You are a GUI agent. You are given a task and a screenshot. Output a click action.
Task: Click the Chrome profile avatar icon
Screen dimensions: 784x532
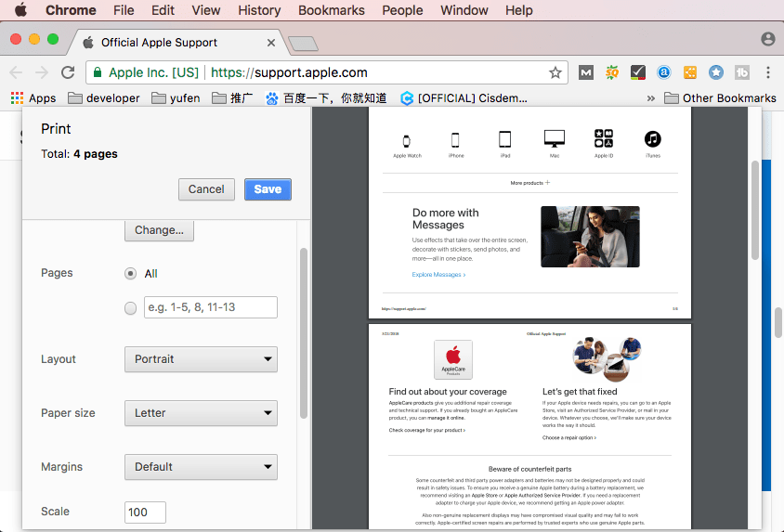[767, 39]
